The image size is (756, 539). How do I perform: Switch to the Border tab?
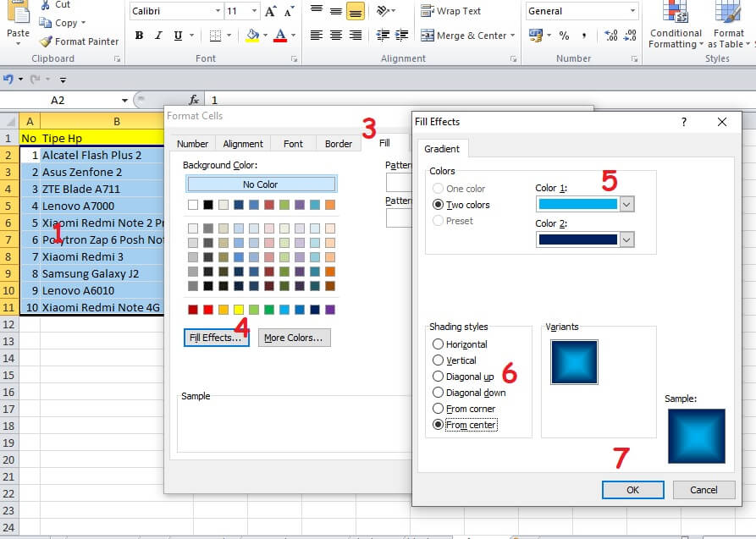(339, 143)
